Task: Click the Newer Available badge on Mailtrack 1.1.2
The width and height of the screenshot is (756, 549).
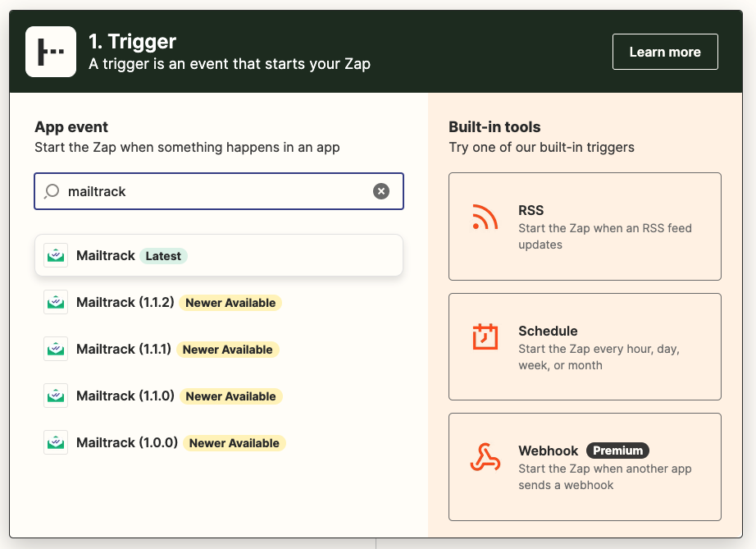Action: pos(230,302)
